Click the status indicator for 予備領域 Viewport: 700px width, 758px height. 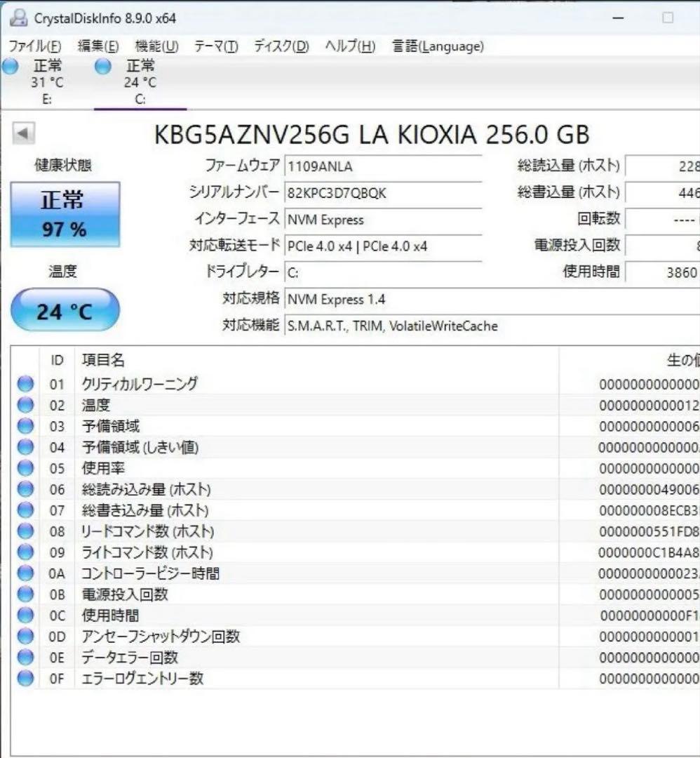[x=25, y=426]
